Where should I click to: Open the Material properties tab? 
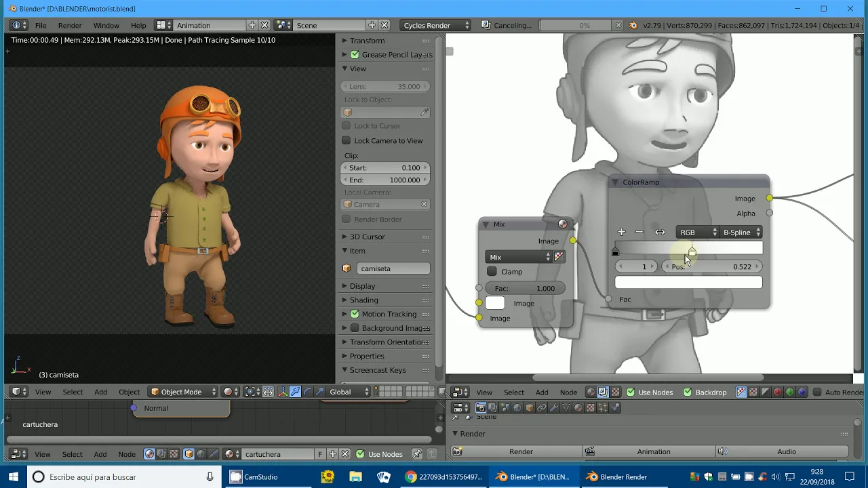[578, 407]
